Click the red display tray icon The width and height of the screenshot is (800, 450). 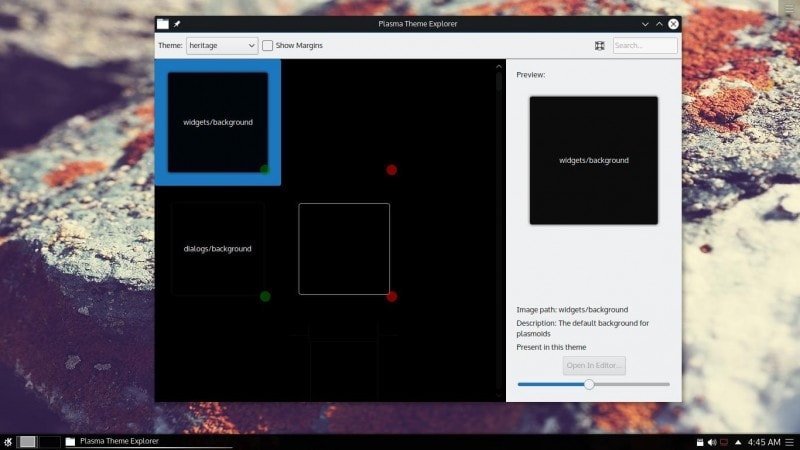pos(723,442)
